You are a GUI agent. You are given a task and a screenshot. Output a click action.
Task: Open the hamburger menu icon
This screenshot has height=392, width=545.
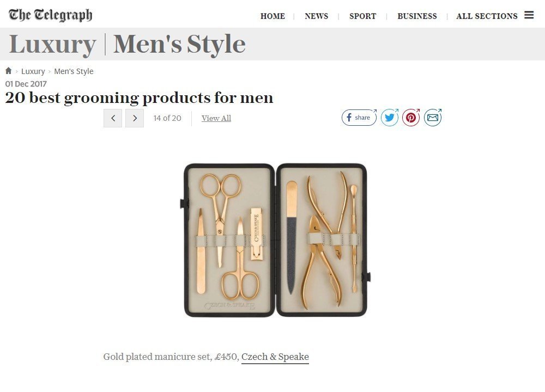[x=529, y=15]
